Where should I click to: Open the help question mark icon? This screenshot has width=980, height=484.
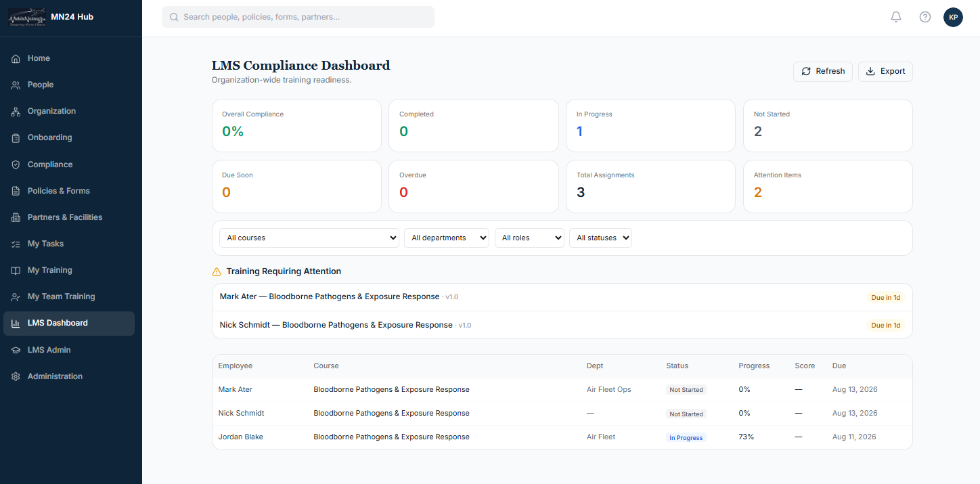point(925,17)
